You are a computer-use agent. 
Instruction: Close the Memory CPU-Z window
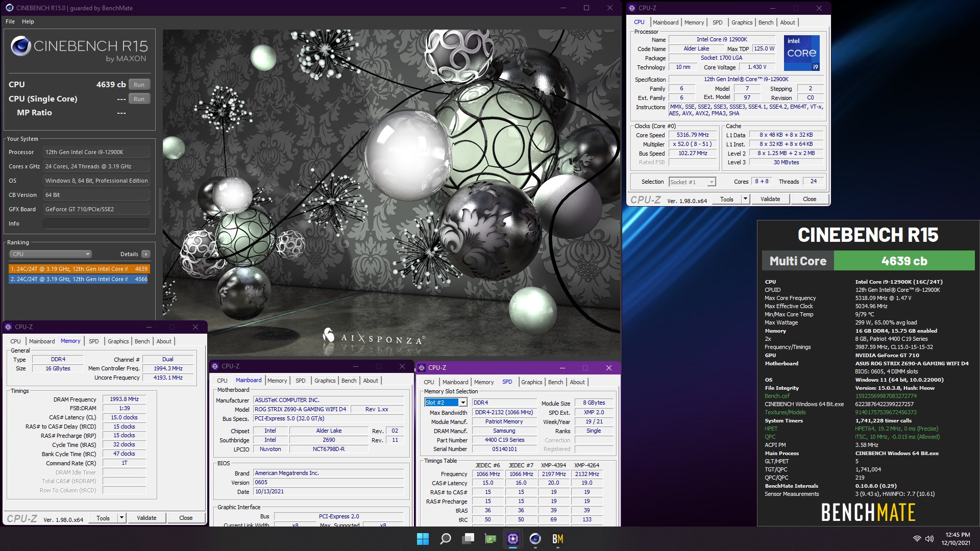pyautogui.click(x=195, y=327)
